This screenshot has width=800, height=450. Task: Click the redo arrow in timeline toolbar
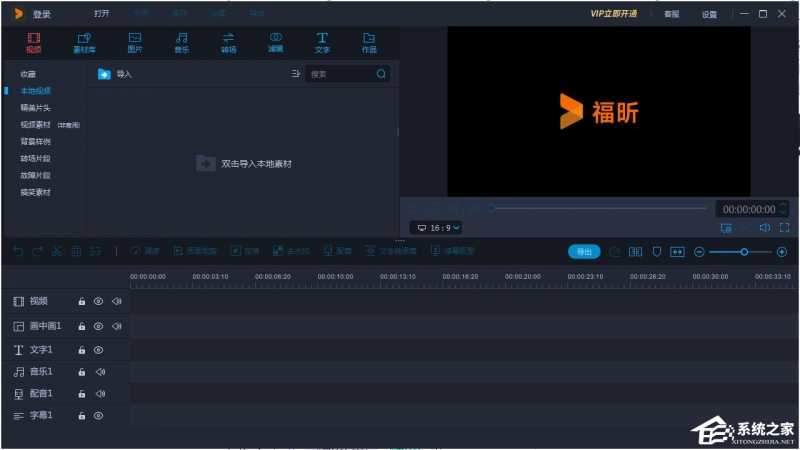pyautogui.click(x=37, y=251)
